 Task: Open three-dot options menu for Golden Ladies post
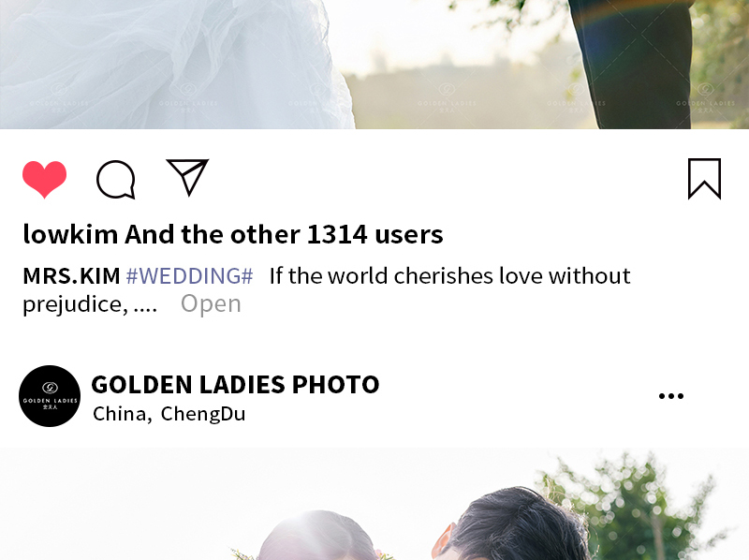pyautogui.click(x=671, y=395)
